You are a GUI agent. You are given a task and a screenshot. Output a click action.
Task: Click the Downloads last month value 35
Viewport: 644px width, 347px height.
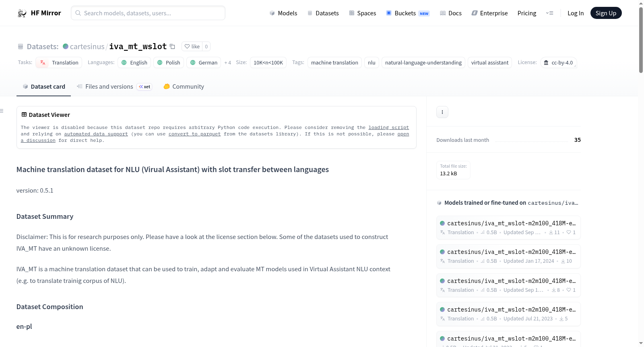[578, 140]
